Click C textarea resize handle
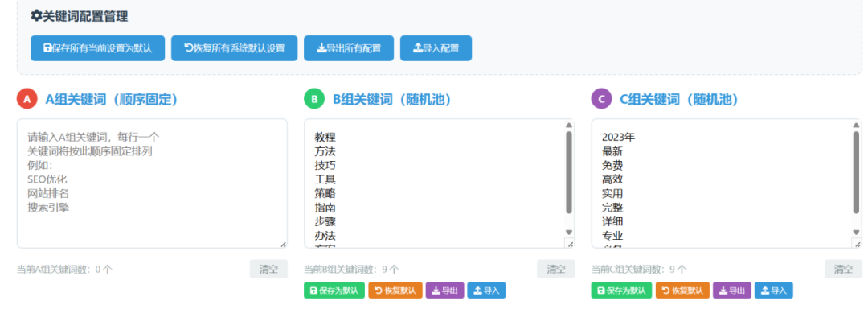 [x=858, y=244]
